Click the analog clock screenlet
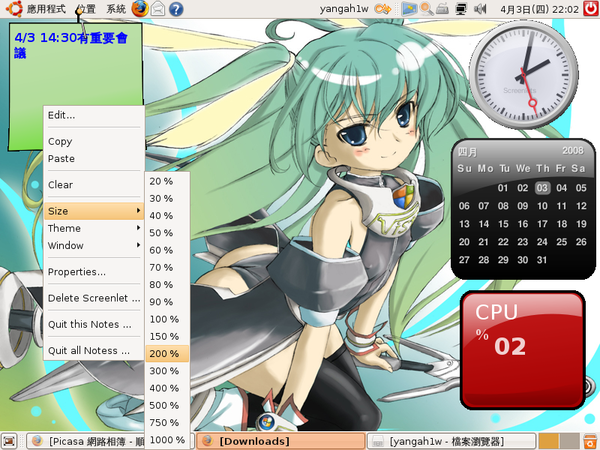600x450 pixels. (523, 75)
